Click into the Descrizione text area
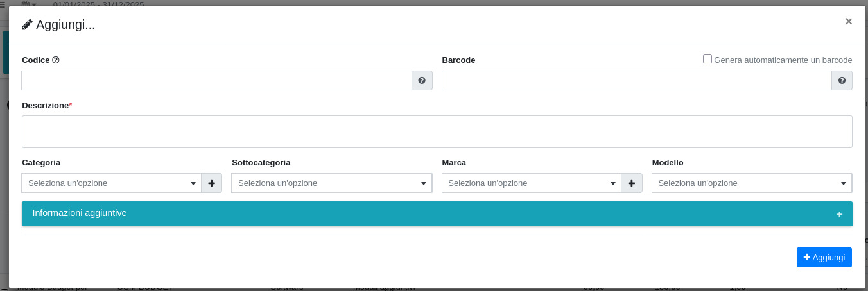Screen dimensions: 868x291 pos(437,131)
